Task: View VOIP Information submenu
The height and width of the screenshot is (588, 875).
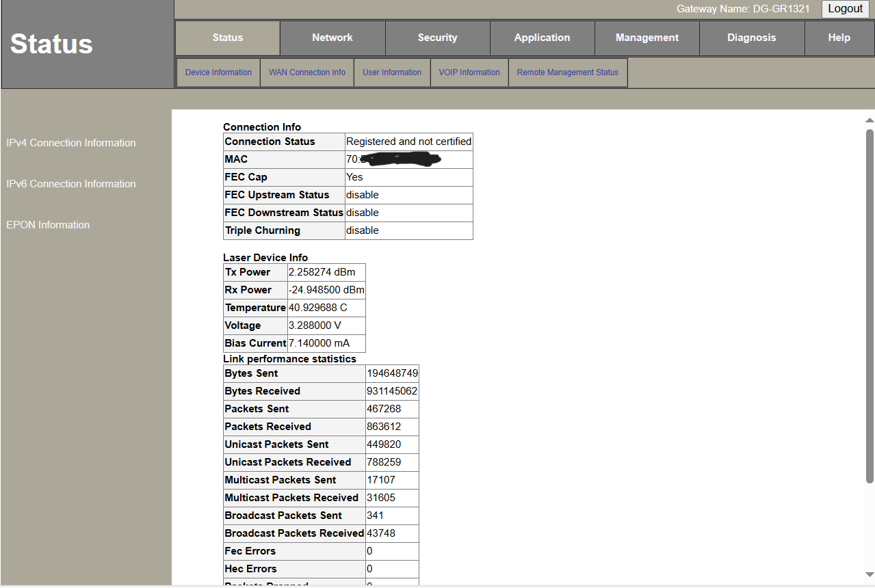Action: 469,72
